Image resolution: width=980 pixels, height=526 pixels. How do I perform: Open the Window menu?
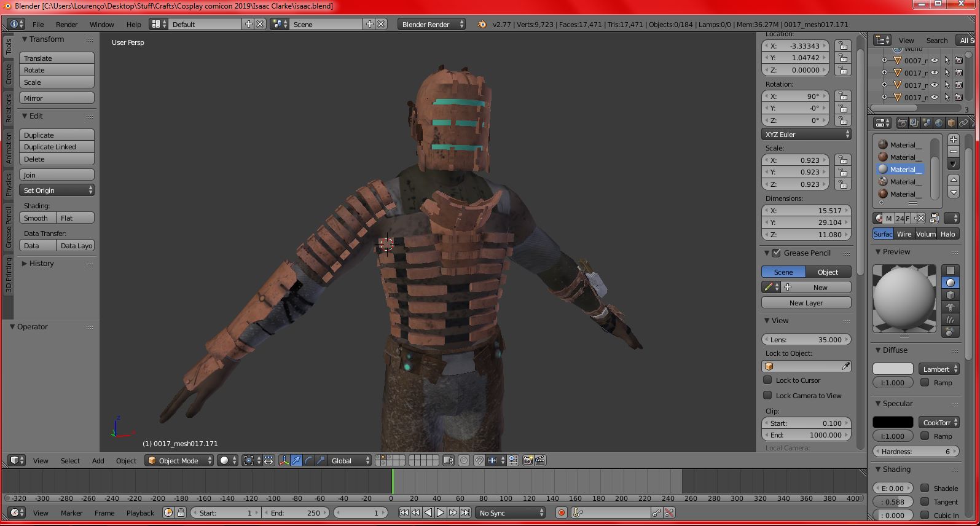point(101,24)
